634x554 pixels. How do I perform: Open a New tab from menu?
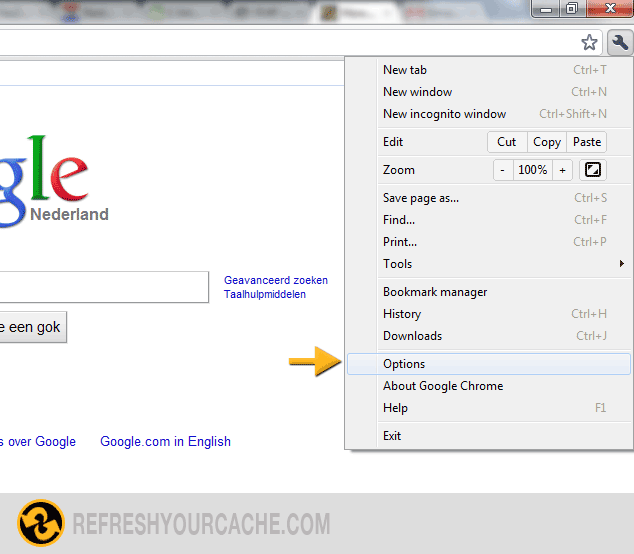coord(488,70)
